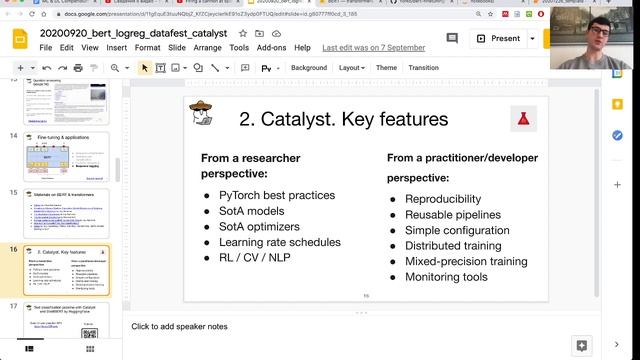Screen dimensions: 640x360
Task: Switch to filmstrip view
Action: tap(29, 349)
